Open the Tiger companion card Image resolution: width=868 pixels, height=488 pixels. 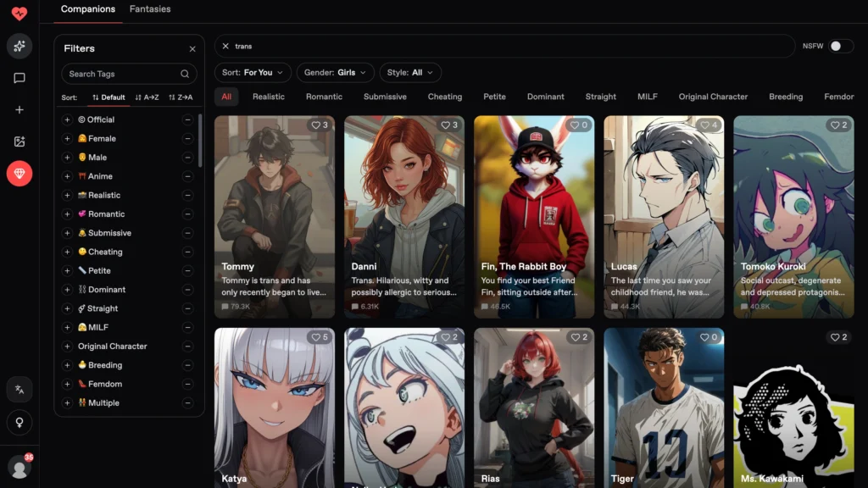(664, 408)
